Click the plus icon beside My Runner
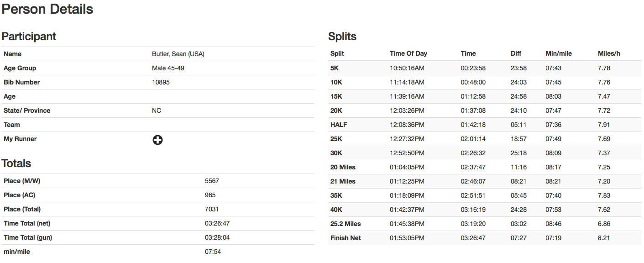644x263 pixels. tap(157, 140)
